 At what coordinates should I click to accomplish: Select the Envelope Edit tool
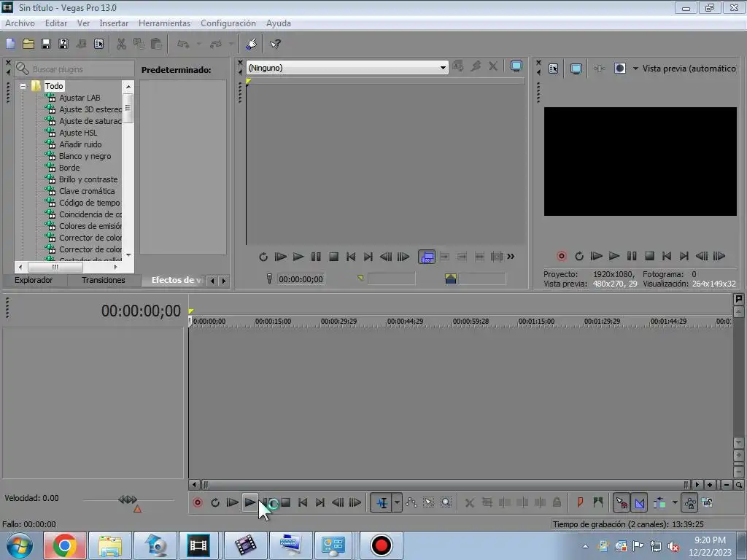pos(411,502)
